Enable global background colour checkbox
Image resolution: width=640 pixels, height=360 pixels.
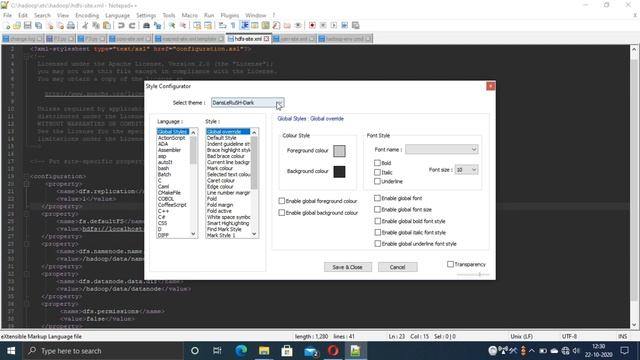tap(282, 213)
